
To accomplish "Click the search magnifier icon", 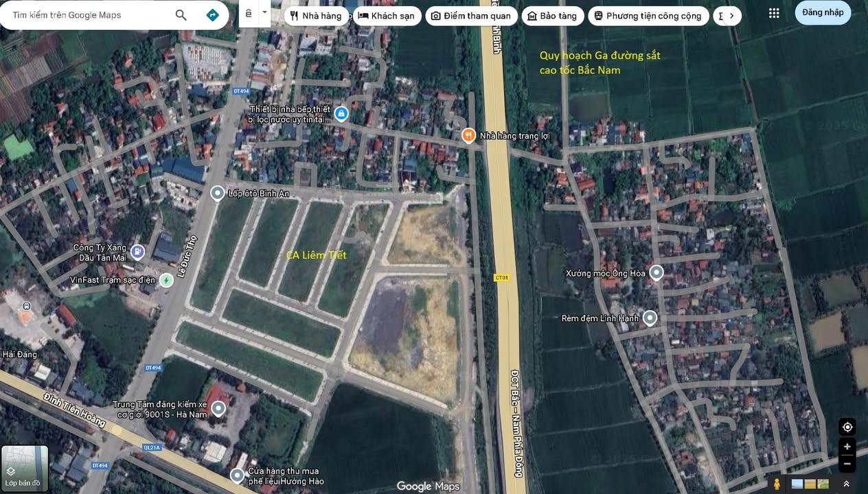I will tap(180, 14).
